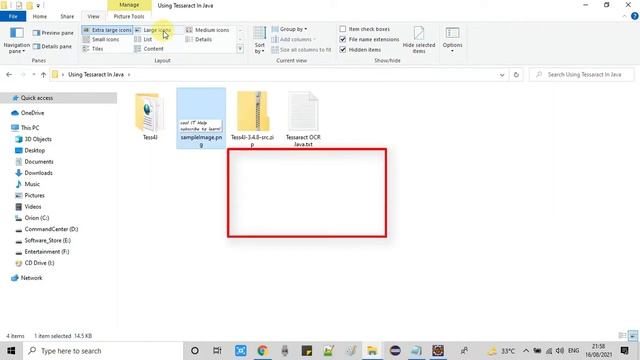640x360 pixels.
Task: Click Size all columns to fit
Action: pos(302,49)
